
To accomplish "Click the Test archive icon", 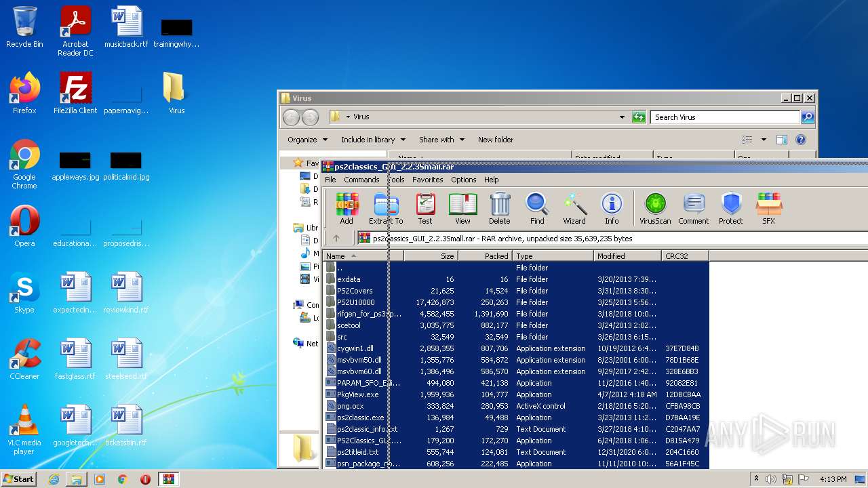I will pos(425,208).
